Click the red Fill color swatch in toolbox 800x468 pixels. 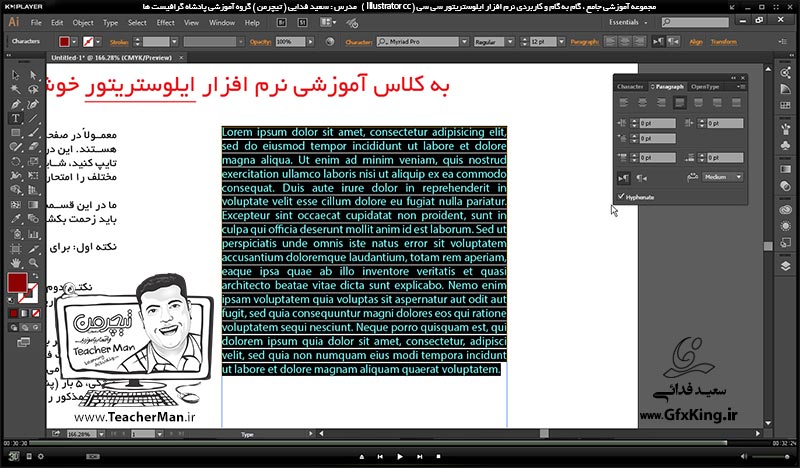click(17, 283)
